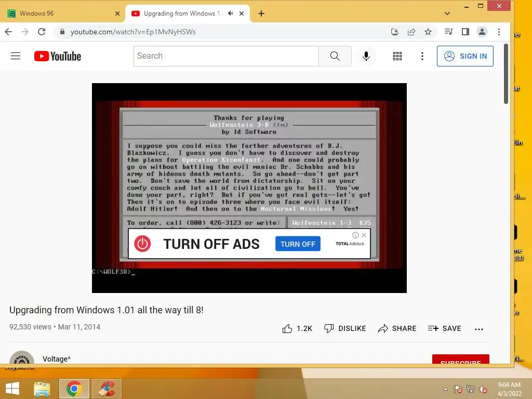Click the Voltage^ channel avatar

pos(22,357)
